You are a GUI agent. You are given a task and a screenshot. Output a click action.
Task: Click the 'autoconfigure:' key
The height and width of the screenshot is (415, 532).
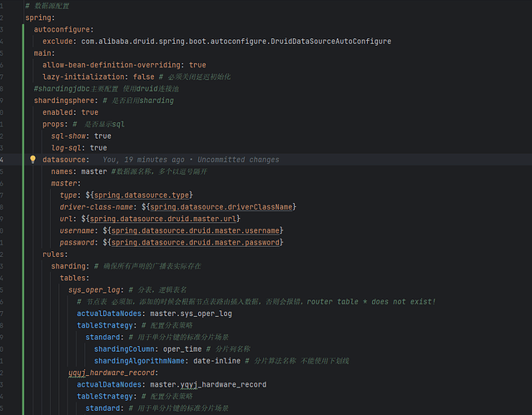[64, 29]
